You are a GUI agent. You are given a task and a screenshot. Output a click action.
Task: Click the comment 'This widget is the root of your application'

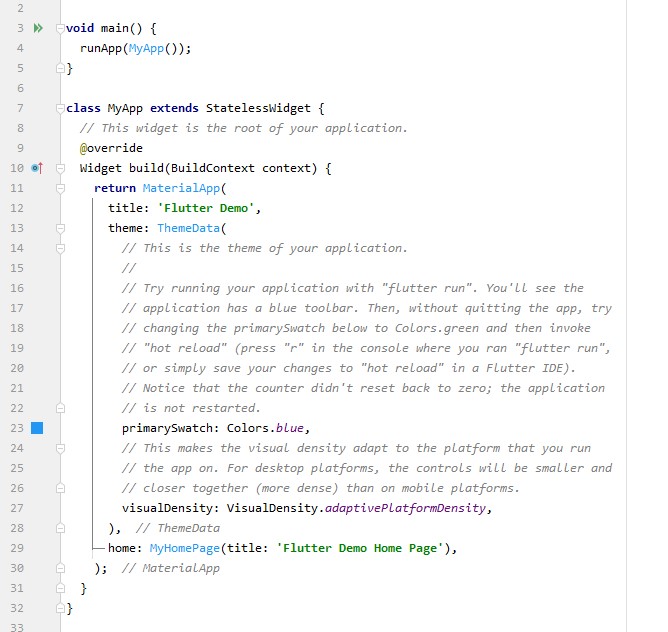coord(244,128)
